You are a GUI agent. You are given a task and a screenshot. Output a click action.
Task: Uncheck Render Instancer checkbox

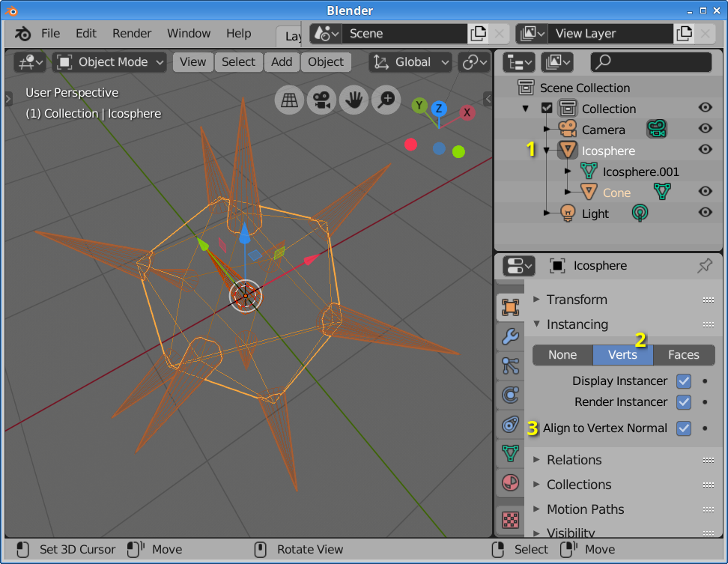click(683, 402)
